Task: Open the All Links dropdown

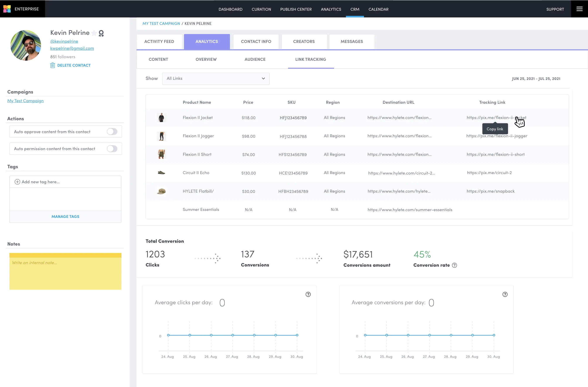Action: coord(216,78)
